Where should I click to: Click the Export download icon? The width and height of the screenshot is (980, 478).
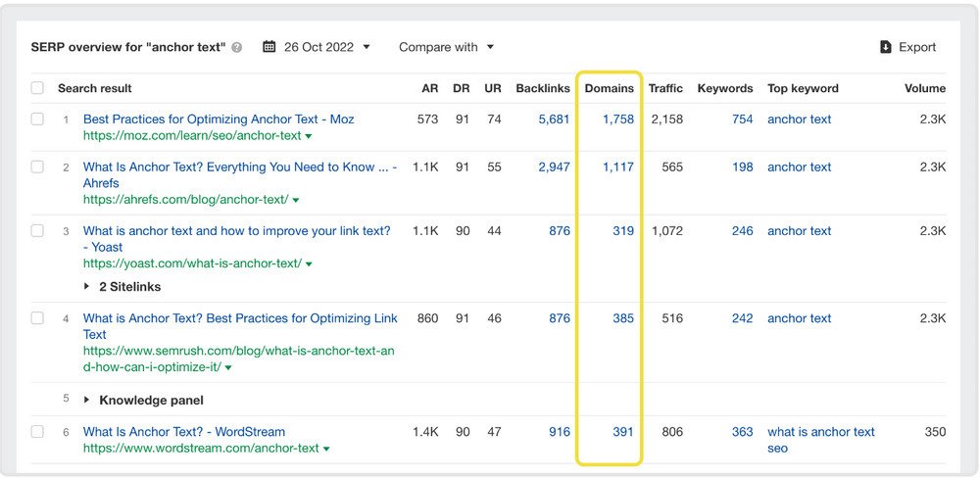[886, 47]
